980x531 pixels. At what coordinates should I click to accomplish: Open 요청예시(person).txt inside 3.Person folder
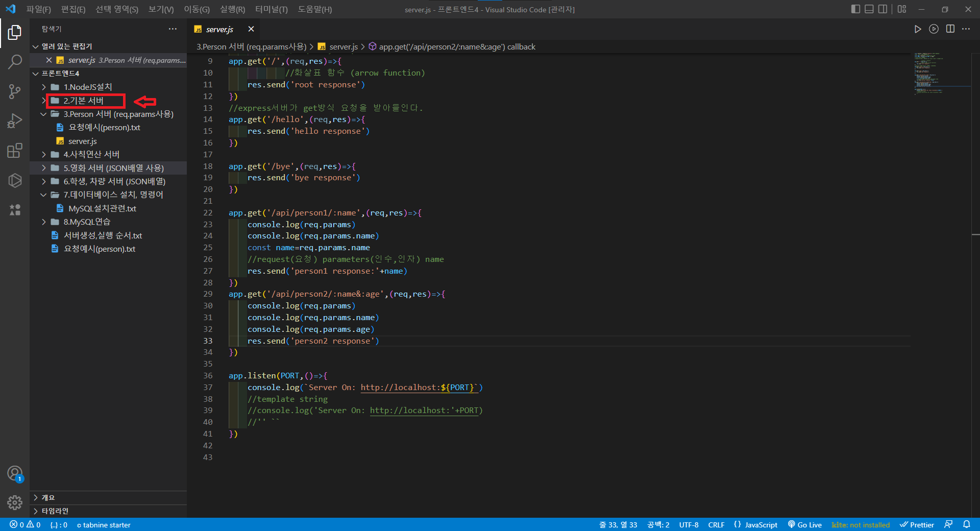pos(108,128)
